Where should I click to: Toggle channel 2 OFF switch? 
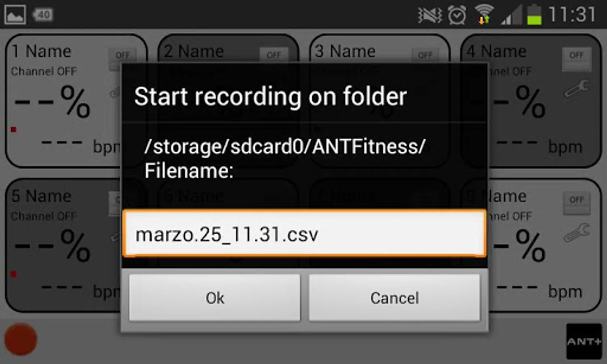pos(274,55)
